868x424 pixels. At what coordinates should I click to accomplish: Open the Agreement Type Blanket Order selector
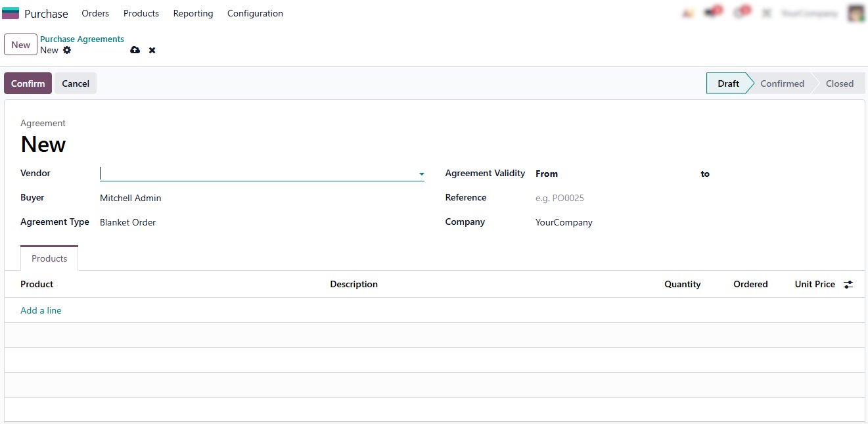click(128, 223)
